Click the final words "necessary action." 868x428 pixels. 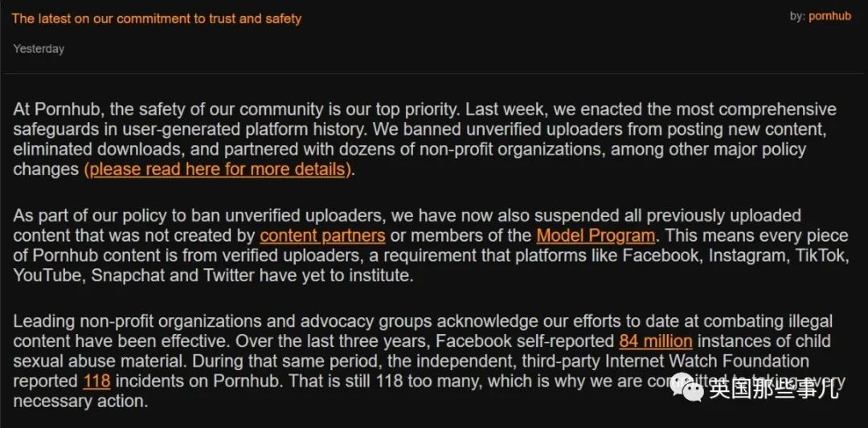coord(80,402)
